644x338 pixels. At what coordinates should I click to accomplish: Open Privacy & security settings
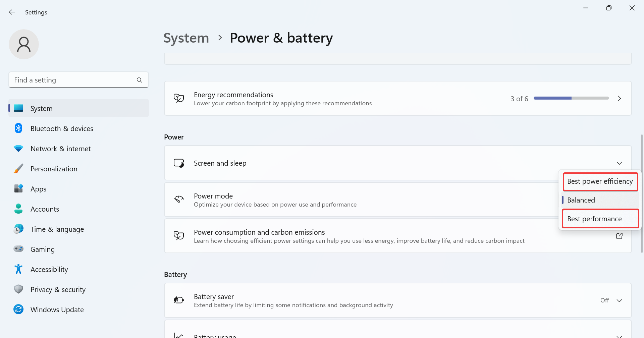[x=78, y=289]
